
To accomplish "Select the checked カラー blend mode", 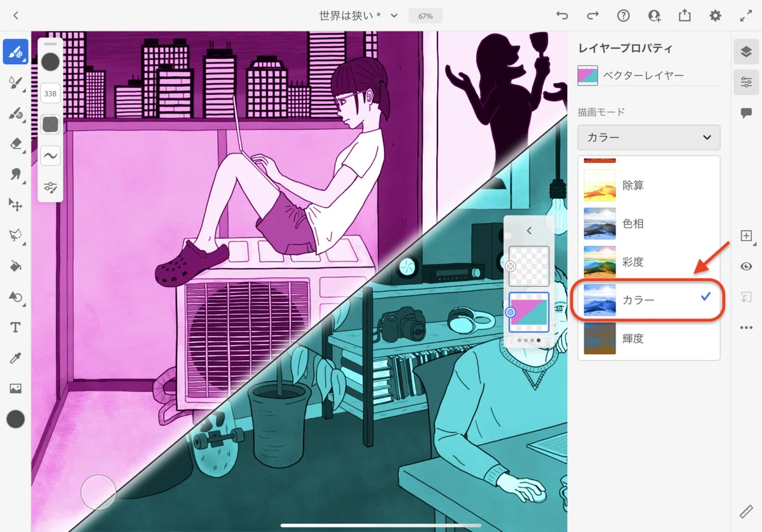I will 649,300.
